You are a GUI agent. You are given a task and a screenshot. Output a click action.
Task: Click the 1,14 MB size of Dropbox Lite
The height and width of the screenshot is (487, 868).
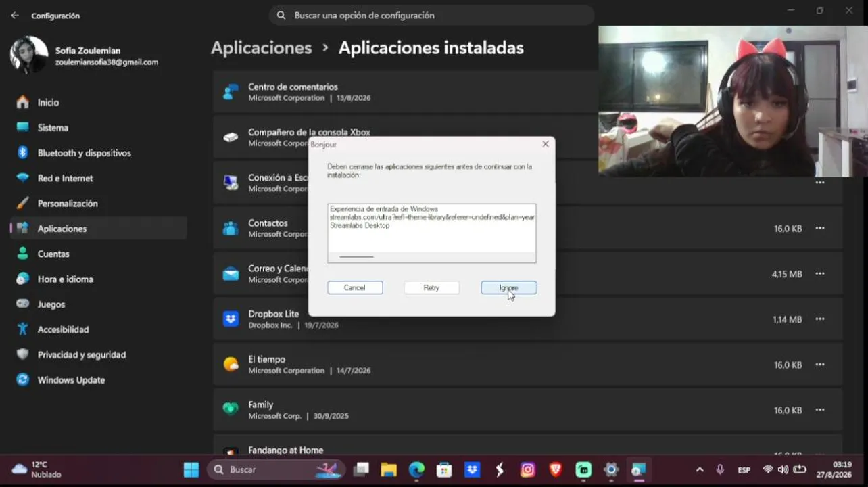point(787,319)
